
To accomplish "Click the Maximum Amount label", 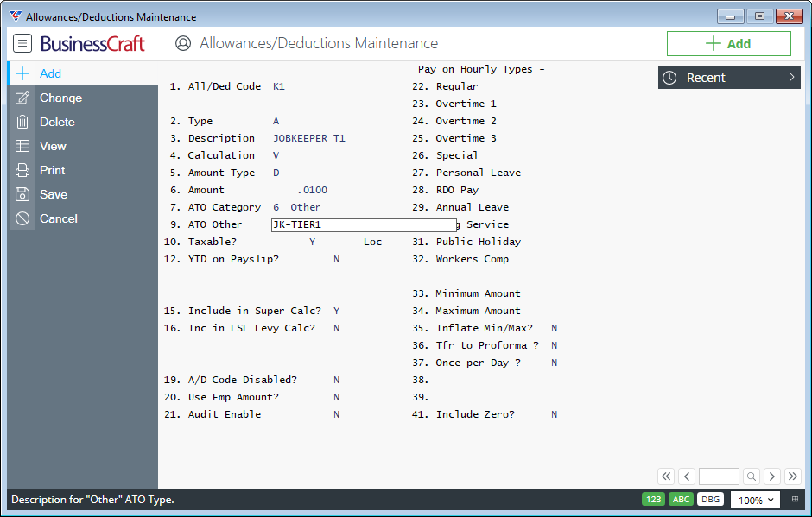I will click(478, 311).
